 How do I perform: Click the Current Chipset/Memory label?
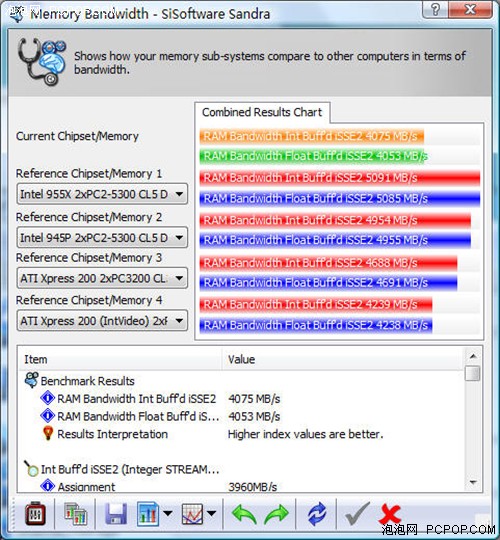[x=77, y=136]
